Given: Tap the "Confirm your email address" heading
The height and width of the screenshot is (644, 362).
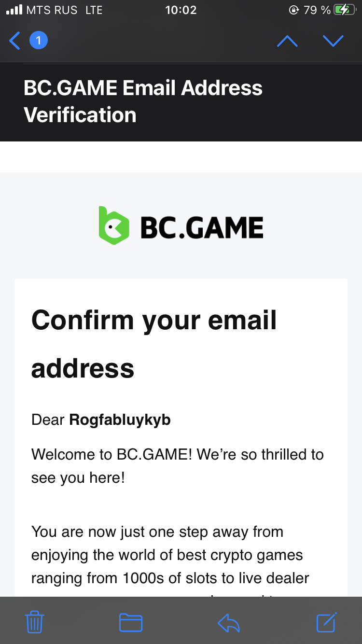Looking at the screenshot, I should [x=154, y=344].
